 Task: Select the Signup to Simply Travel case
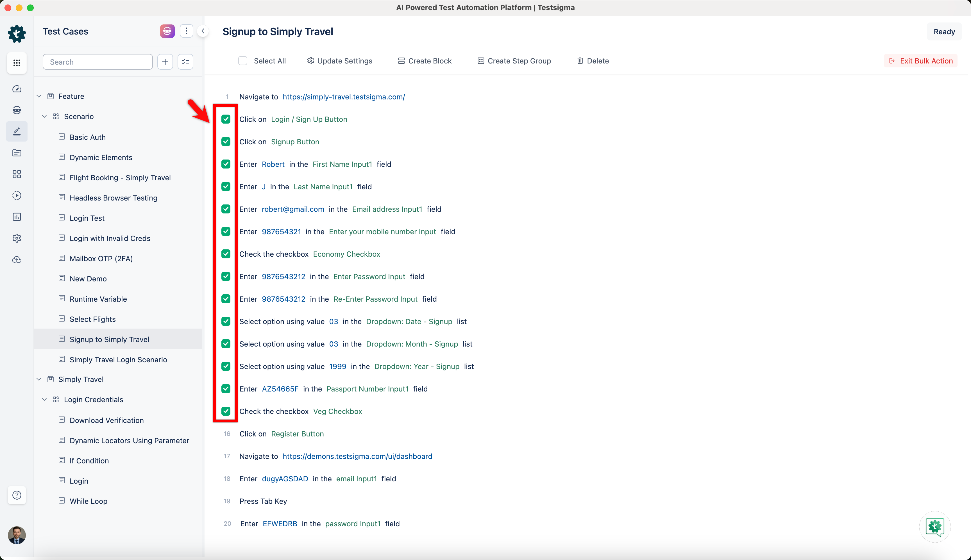pyautogui.click(x=118, y=339)
